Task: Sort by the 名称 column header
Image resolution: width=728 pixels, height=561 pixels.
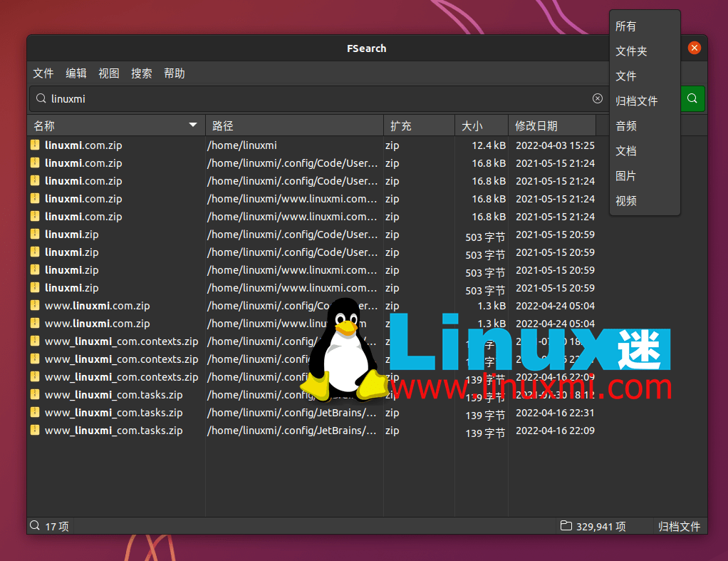Action: click(x=116, y=125)
